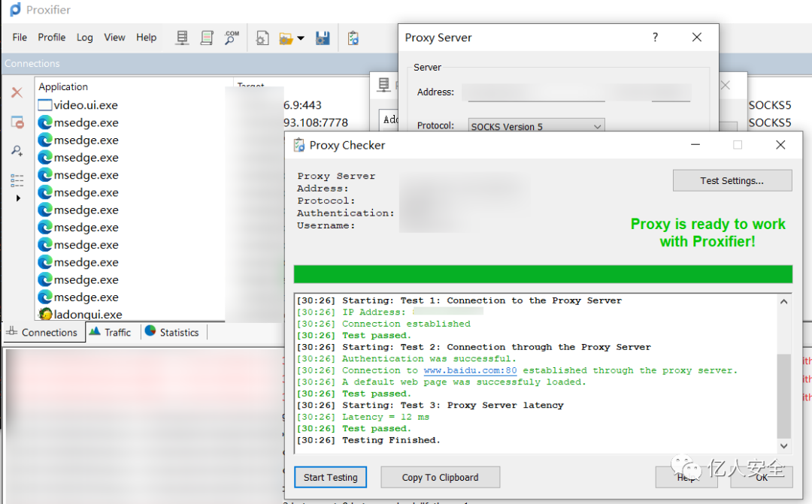Click the magnifier-plus icon in sidebar
The height and width of the screenshot is (504, 812).
click(17, 150)
